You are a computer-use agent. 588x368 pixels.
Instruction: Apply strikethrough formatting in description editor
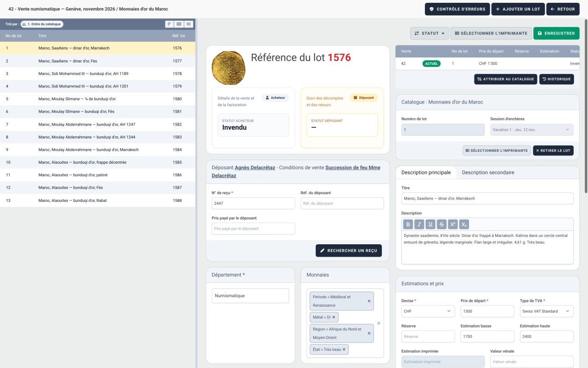(x=441, y=224)
